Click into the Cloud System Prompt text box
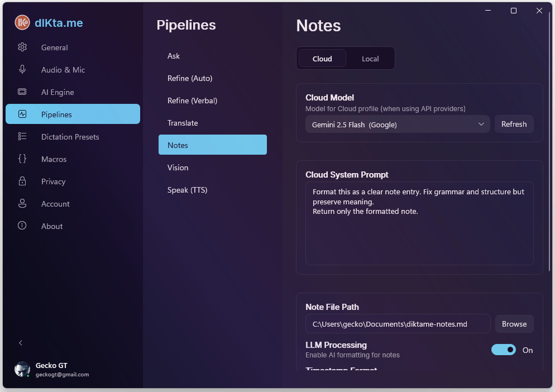 [x=419, y=235]
